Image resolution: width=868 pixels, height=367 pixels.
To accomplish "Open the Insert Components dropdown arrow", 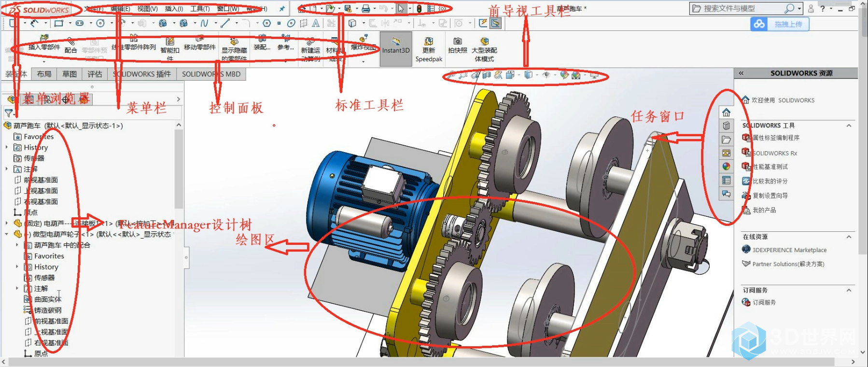I will 44,62.
